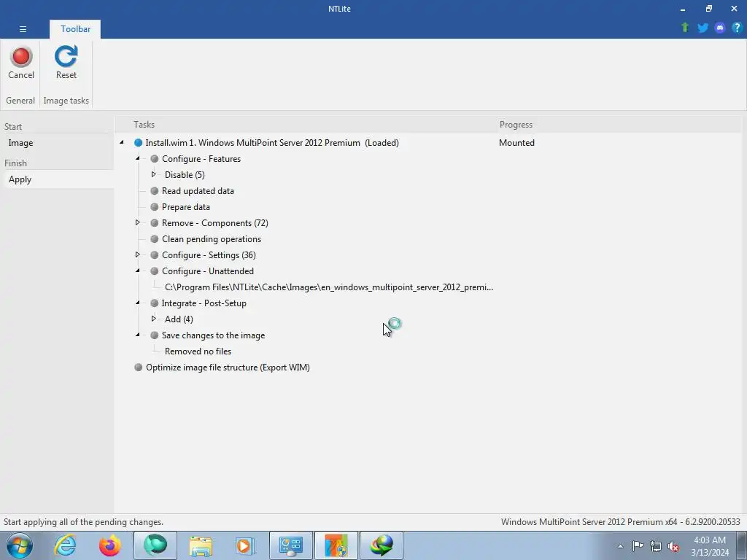747x560 pixels.
Task: Click the muted volume tray icon
Action: (x=673, y=547)
